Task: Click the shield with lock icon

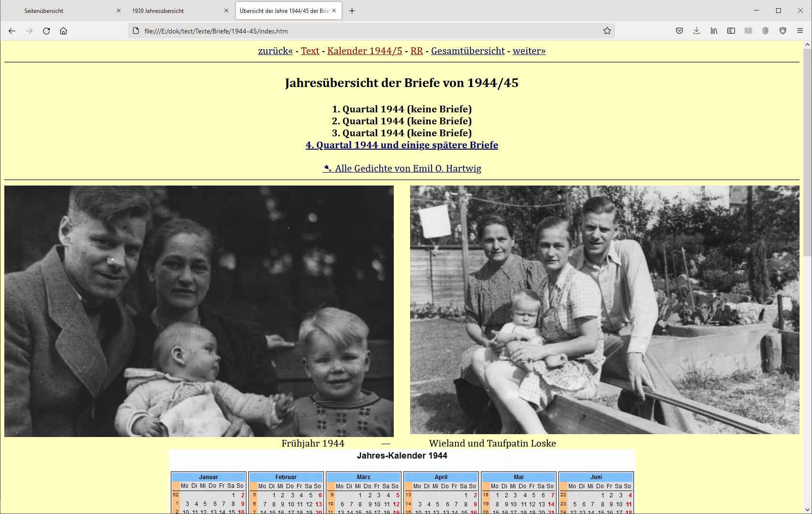Action: pyautogui.click(x=782, y=31)
